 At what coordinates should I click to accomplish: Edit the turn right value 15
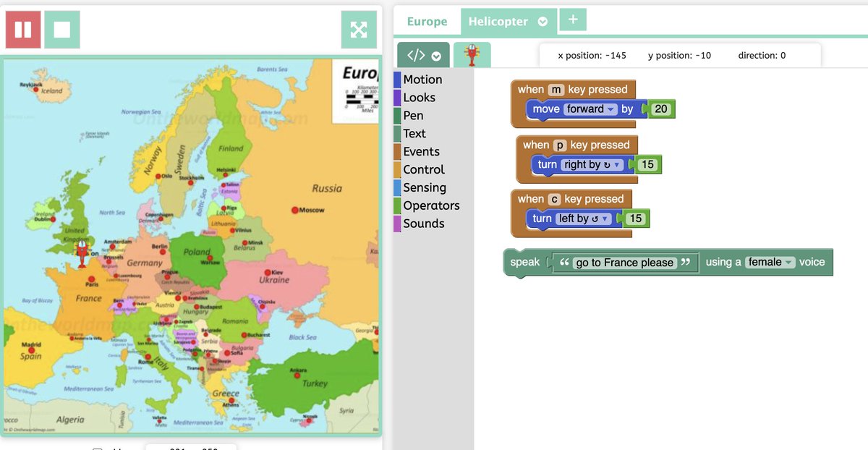point(647,165)
